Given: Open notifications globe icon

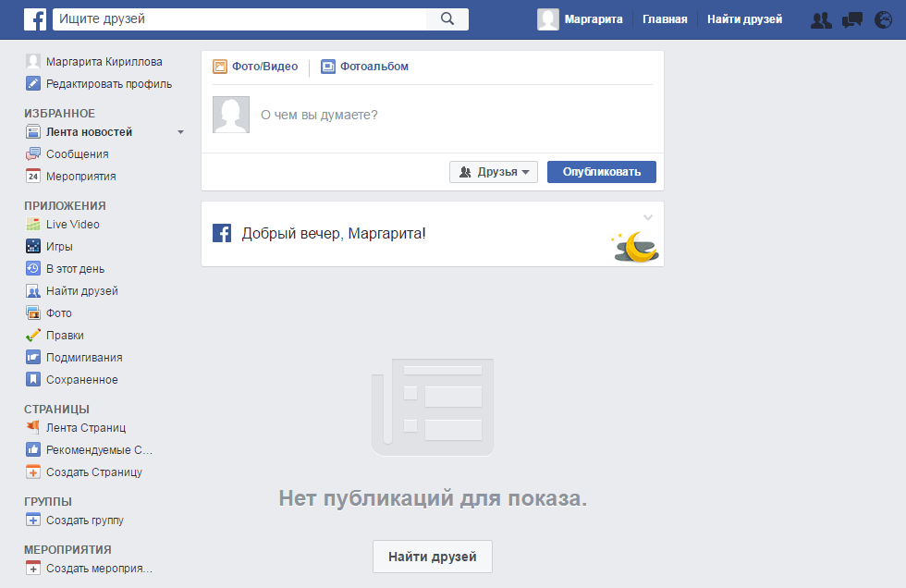Looking at the screenshot, I should pos(883,20).
